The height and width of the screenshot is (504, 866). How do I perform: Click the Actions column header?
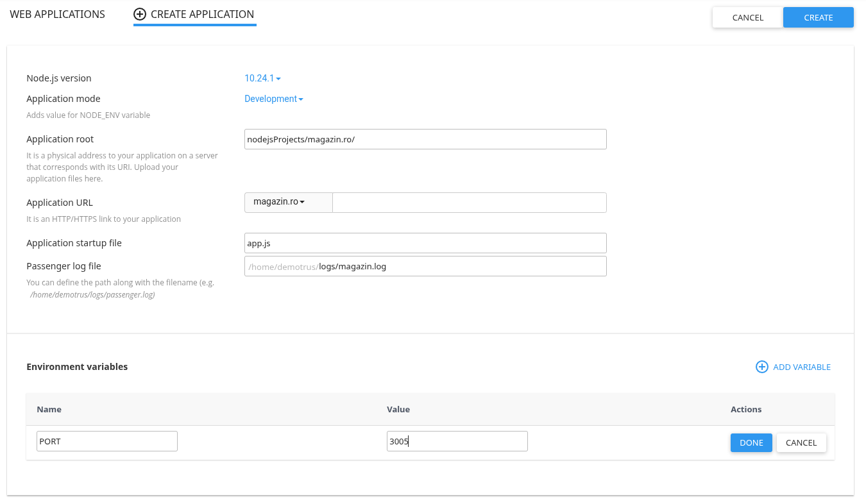coord(746,409)
